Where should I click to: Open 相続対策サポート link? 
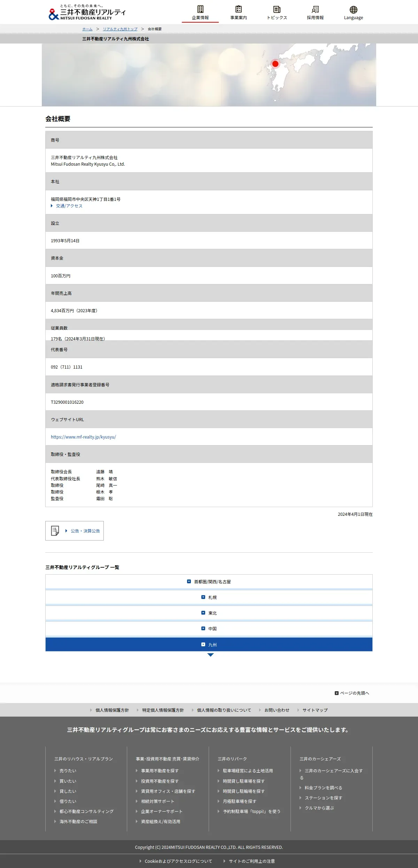pyautogui.click(x=158, y=801)
